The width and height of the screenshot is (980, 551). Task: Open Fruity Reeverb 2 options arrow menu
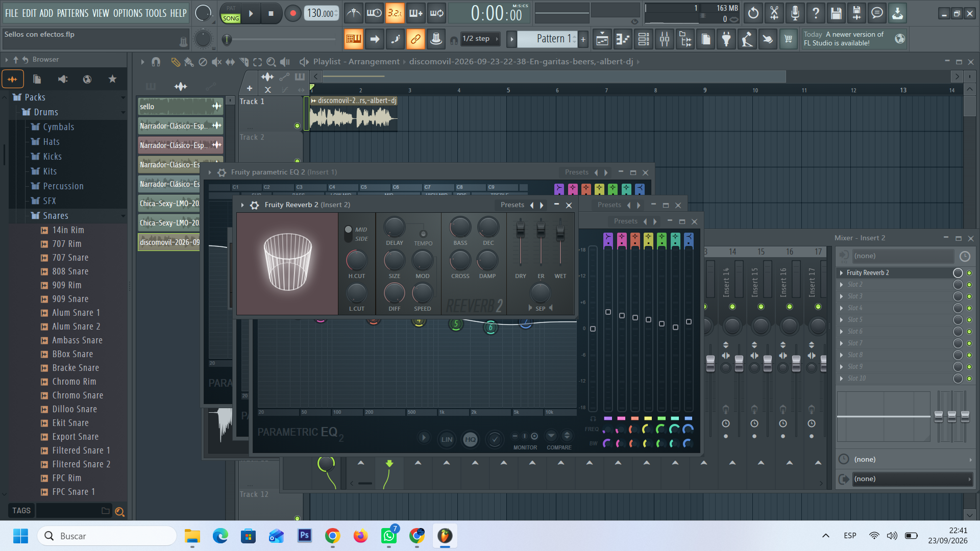242,205
